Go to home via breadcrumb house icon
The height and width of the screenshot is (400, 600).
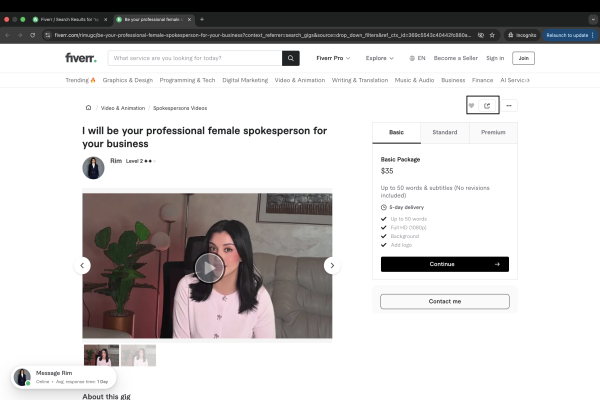click(x=88, y=107)
